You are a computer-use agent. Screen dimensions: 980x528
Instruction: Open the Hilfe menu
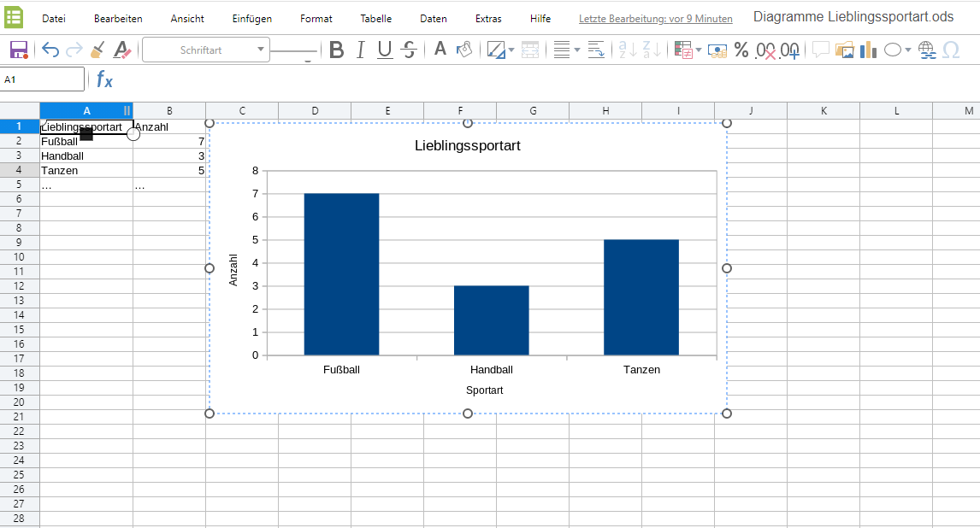[x=540, y=19]
